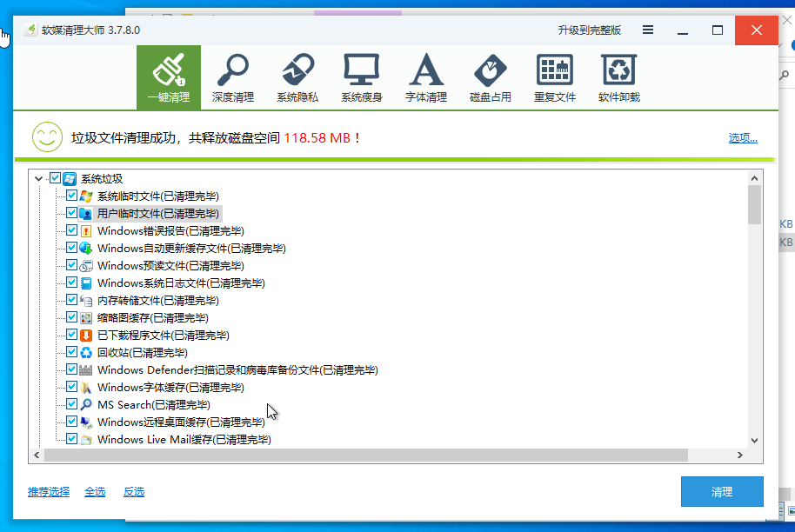Open the 深度清理 deep clean tool

[x=232, y=76]
